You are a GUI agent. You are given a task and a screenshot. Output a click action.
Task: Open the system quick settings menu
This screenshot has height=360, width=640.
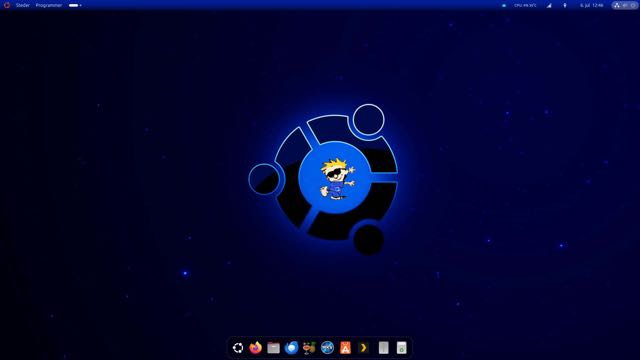tap(625, 5)
